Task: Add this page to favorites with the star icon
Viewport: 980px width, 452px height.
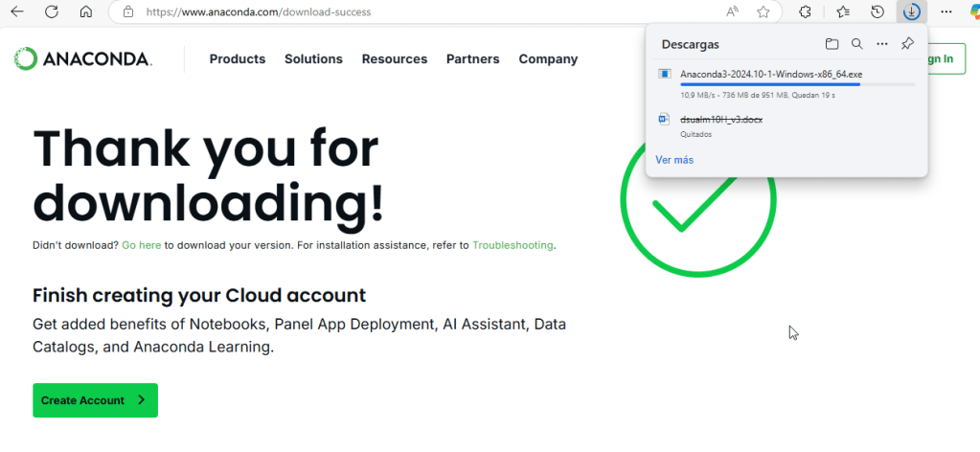Action: pos(763,12)
